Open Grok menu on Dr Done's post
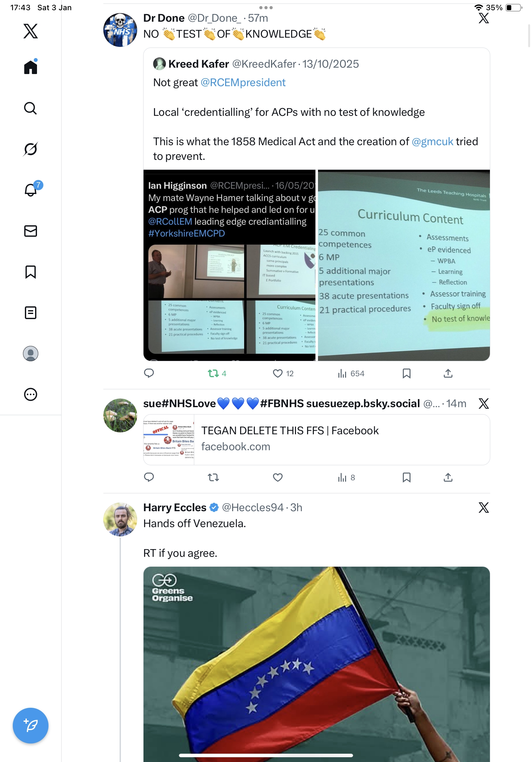The height and width of the screenshot is (762, 532). [x=484, y=18]
